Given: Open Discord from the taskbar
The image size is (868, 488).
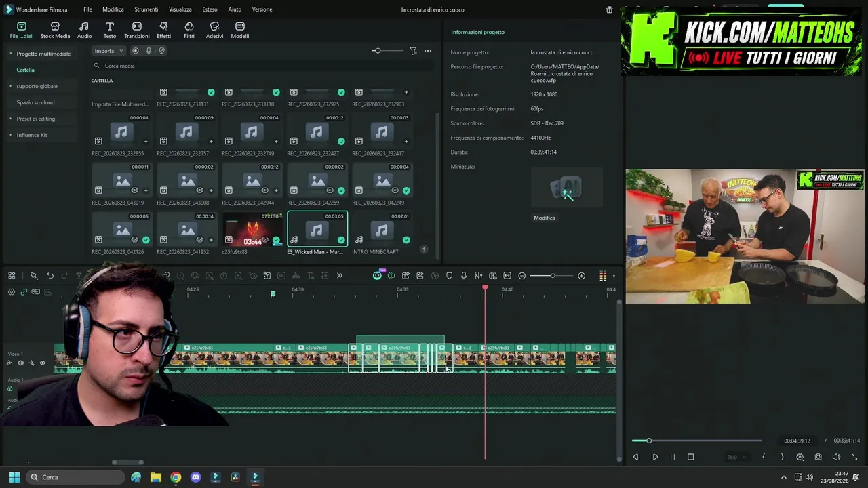Looking at the screenshot, I should pyautogui.click(x=196, y=477).
